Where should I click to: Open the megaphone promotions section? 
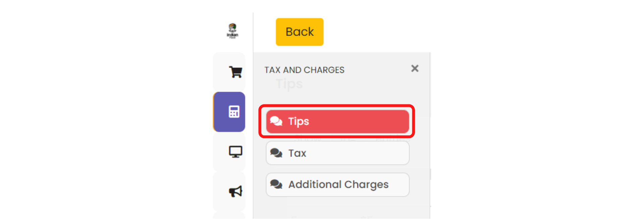point(235,191)
